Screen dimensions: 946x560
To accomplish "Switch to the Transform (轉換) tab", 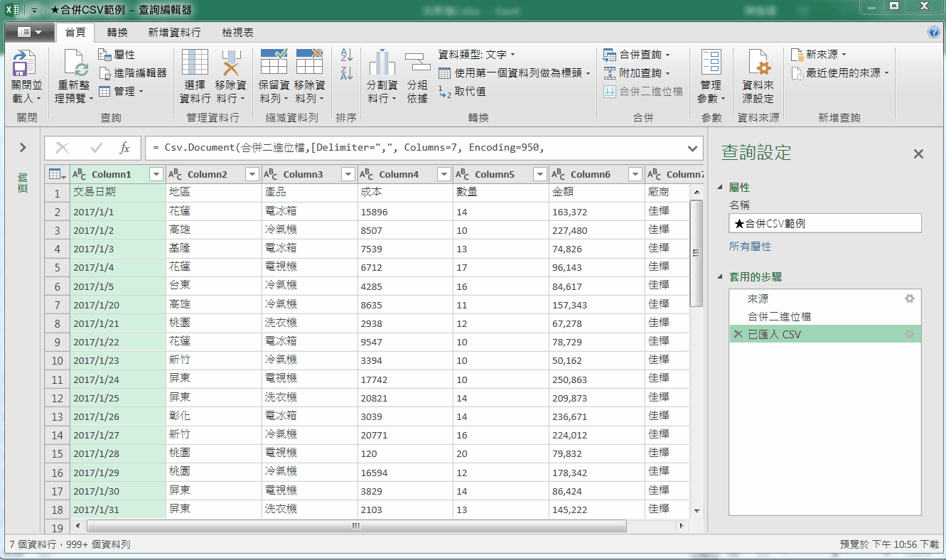I will [x=118, y=33].
